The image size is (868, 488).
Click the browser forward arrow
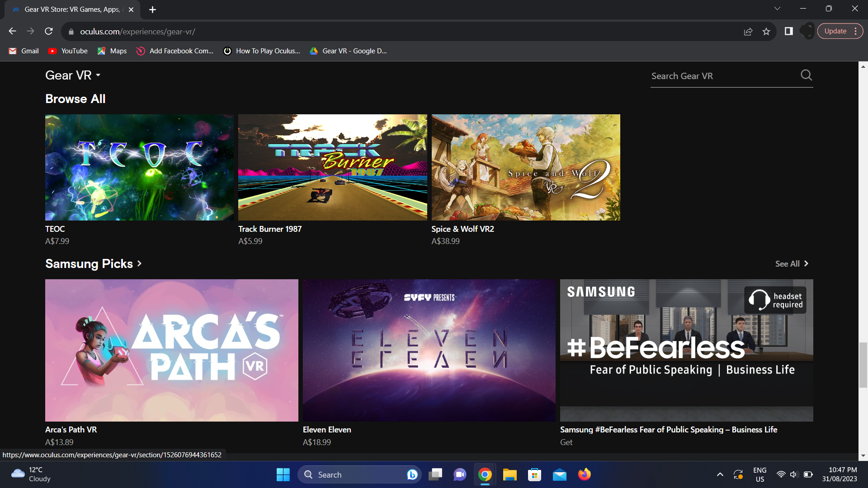30,31
